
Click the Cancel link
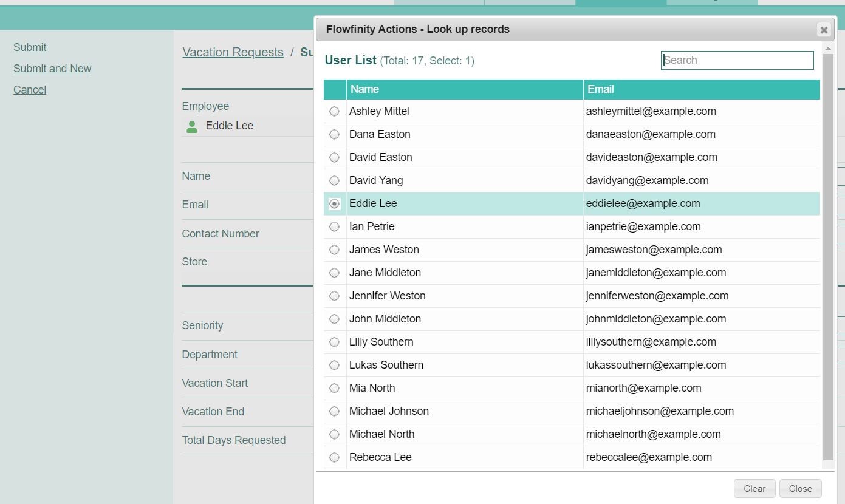[30, 90]
